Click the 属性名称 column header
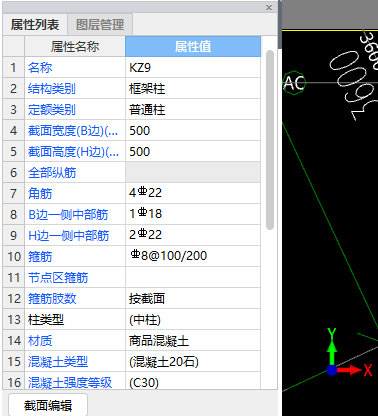The width and height of the screenshot is (378, 416). (75, 46)
